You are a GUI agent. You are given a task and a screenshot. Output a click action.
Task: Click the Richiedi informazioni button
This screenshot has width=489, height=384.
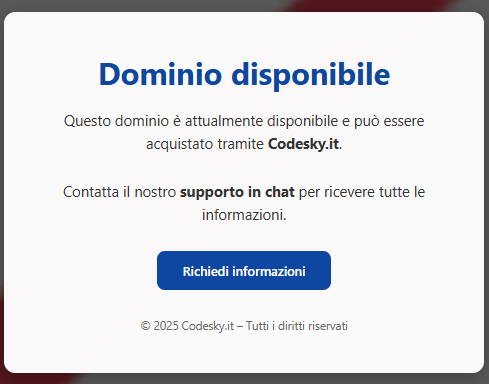[244, 270]
